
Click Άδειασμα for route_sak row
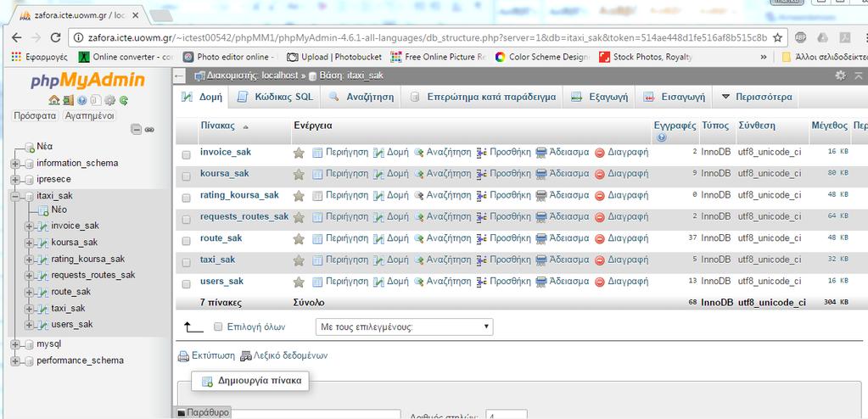point(563,238)
